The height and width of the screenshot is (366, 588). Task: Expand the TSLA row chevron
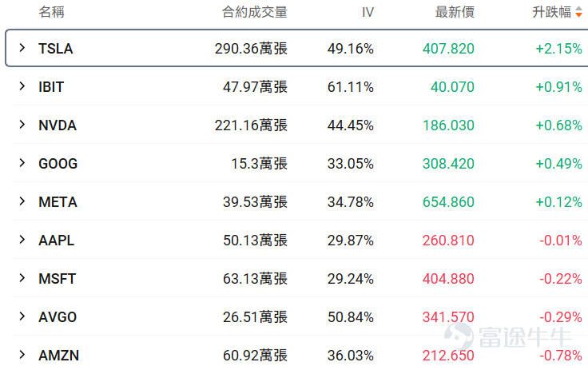(x=22, y=48)
